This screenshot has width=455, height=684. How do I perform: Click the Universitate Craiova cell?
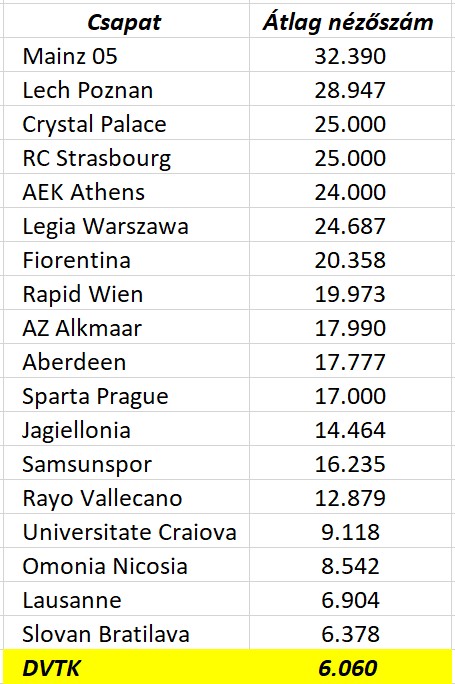click(127, 531)
